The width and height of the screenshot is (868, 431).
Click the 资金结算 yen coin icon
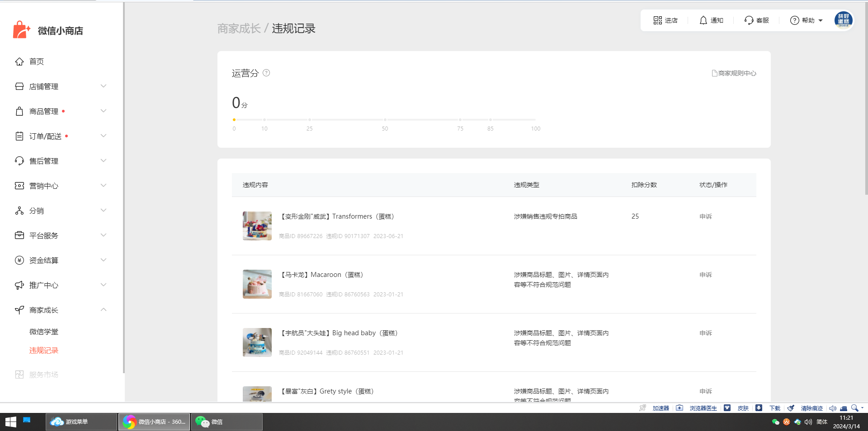[x=19, y=260]
